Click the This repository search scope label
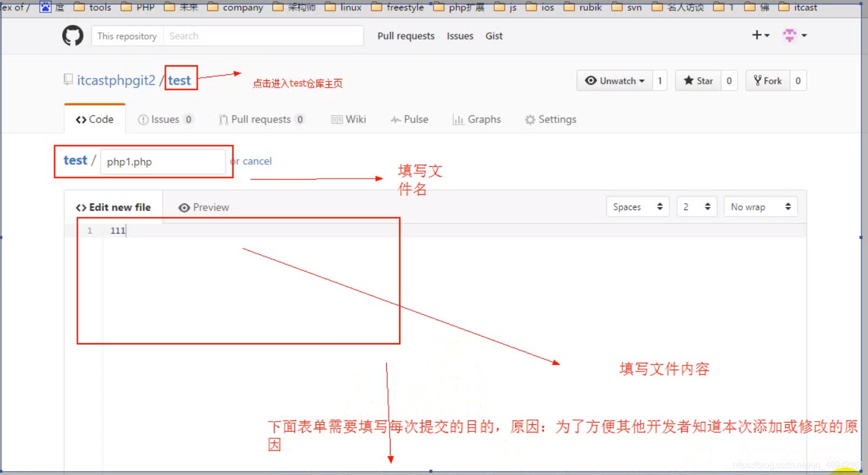Viewport: 868px width, 475px height. 127,36
